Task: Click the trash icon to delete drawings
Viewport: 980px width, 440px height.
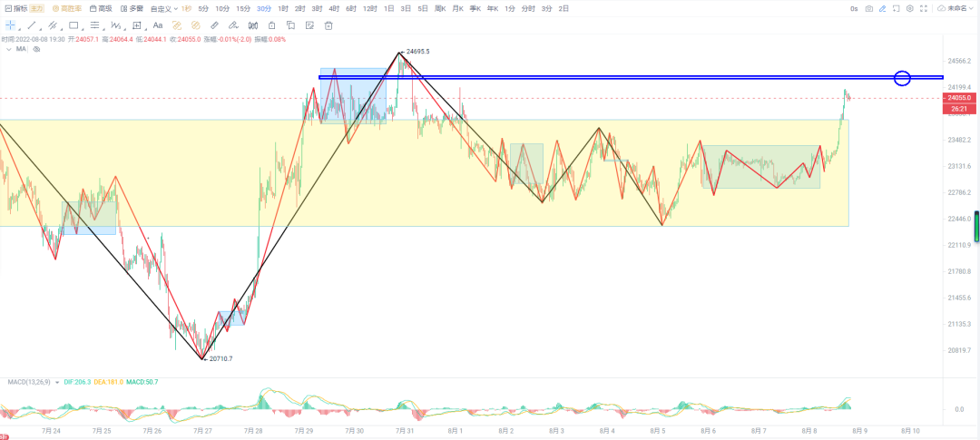Action: coord(328,25)
